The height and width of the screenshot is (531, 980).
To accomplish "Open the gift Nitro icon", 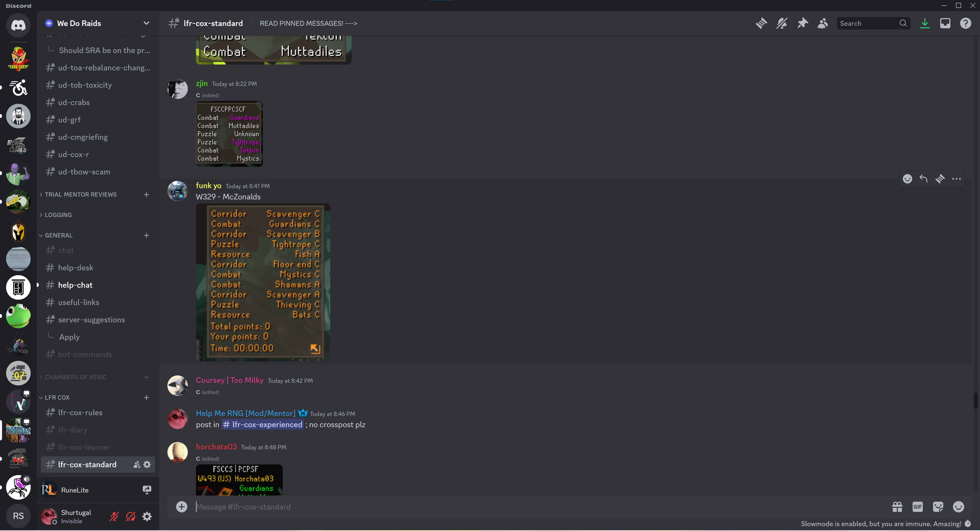I will [897, 507].
